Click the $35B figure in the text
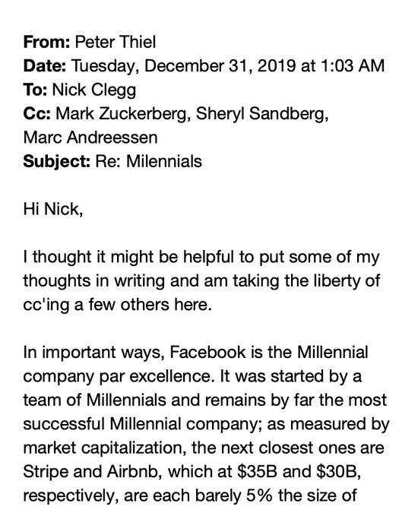418x532 pixels. pos(257,472)
